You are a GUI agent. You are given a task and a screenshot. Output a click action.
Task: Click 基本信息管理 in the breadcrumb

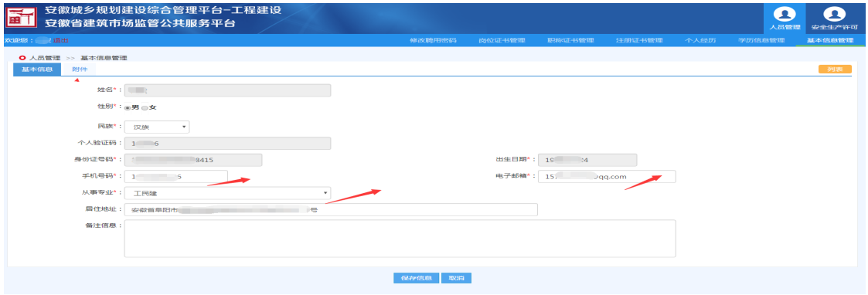point(104,58)
